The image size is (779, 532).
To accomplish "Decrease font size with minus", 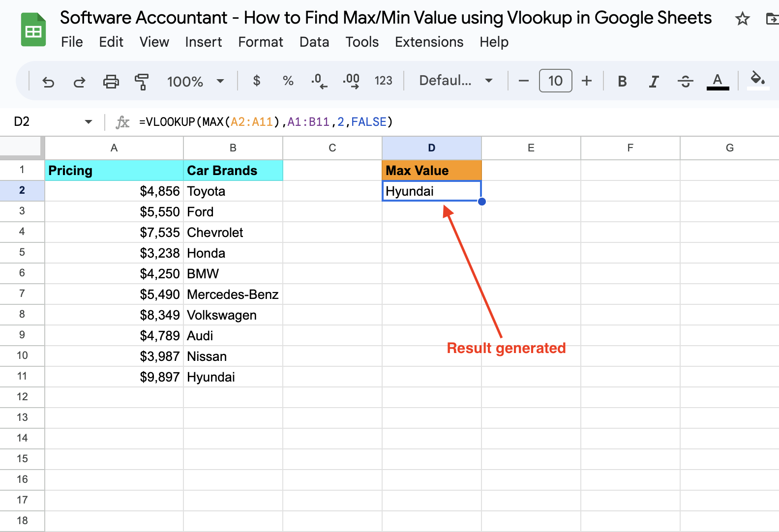I will 524,81.
